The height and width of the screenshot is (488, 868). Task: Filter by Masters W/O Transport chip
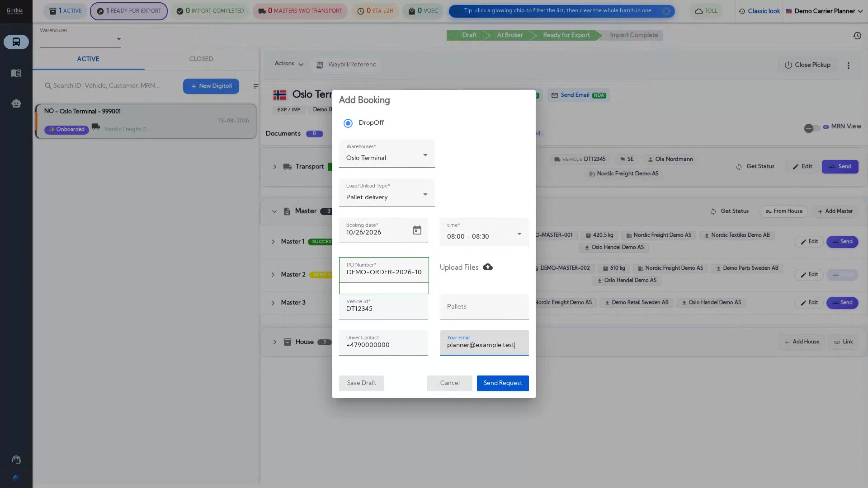tap(300, 11)
